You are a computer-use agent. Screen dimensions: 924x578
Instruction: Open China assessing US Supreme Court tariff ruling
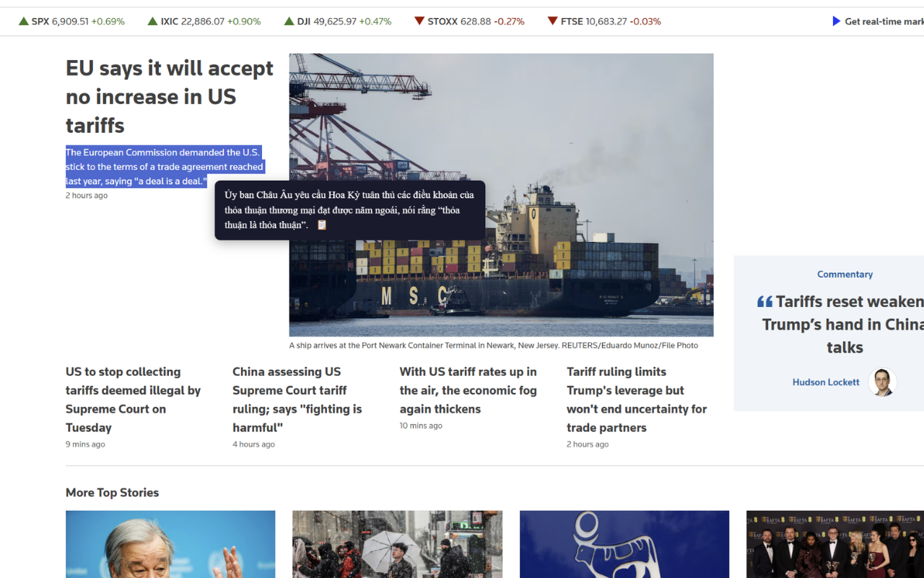(x=297, y=400)
